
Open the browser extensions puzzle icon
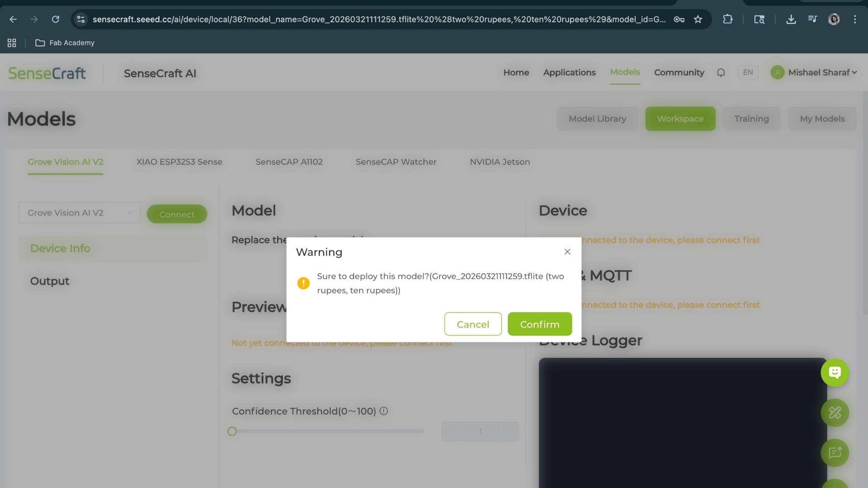(727, 19)
